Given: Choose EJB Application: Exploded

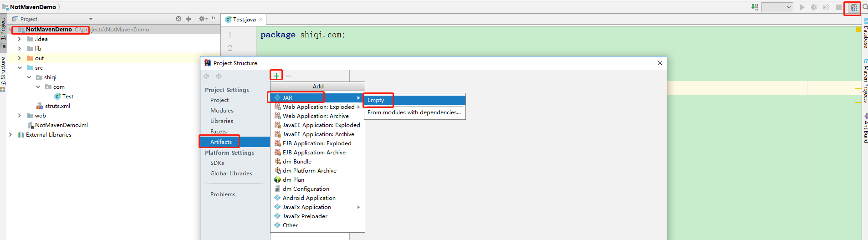Looking at the screenshot, I should pyautogui.click(x=317, y=143).
